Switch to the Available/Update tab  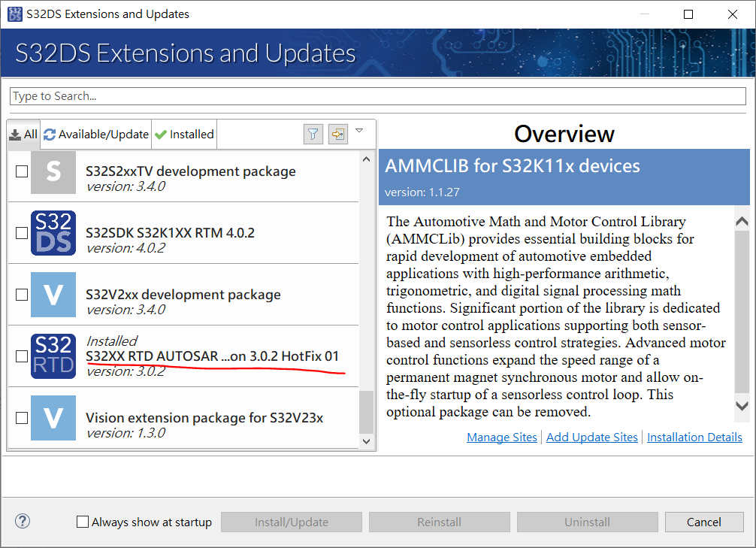point(96,134)
